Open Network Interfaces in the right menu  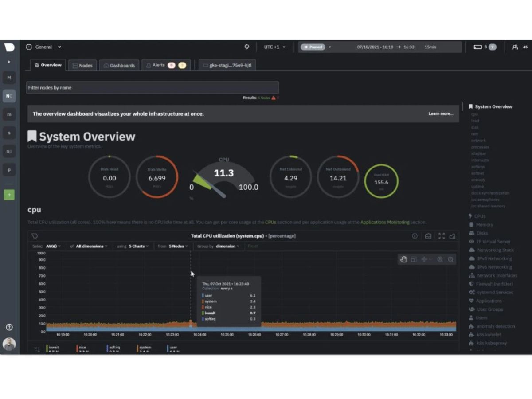[x=493, y=275]
